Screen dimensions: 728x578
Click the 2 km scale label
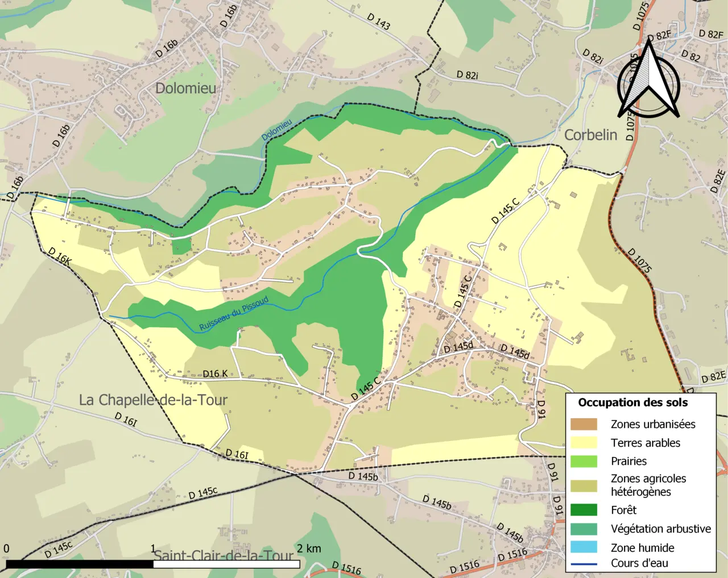(x=309, y=548)
